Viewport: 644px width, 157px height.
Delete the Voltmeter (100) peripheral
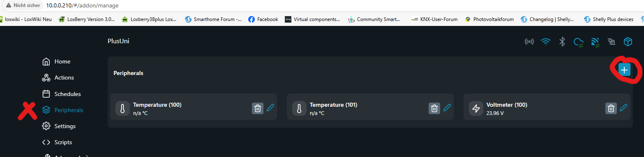pos(611,108)
